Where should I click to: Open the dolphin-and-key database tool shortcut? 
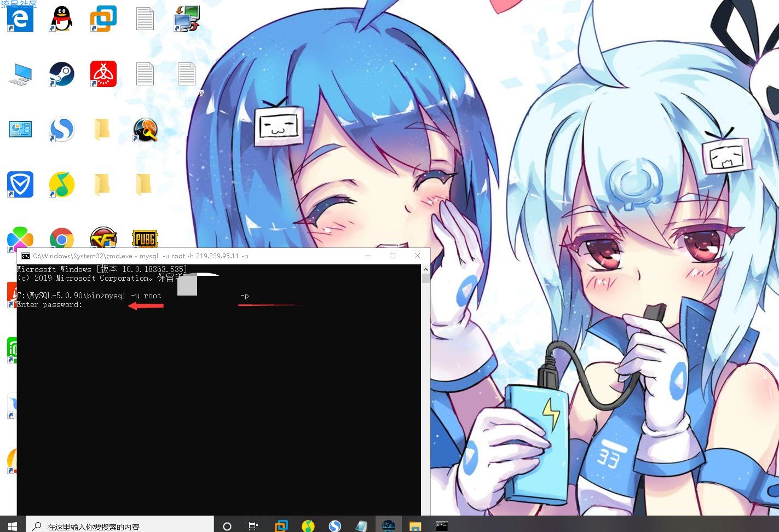pyautogui.click(x=145, y=129)
